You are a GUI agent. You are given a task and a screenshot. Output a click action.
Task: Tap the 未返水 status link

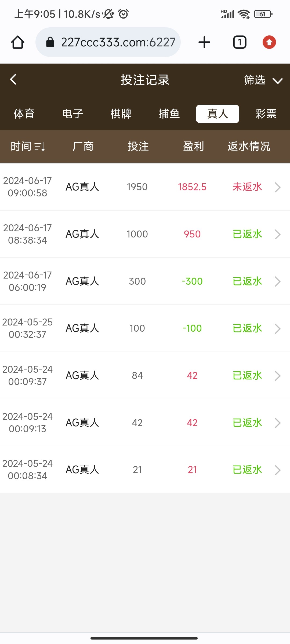click(247, 187)
